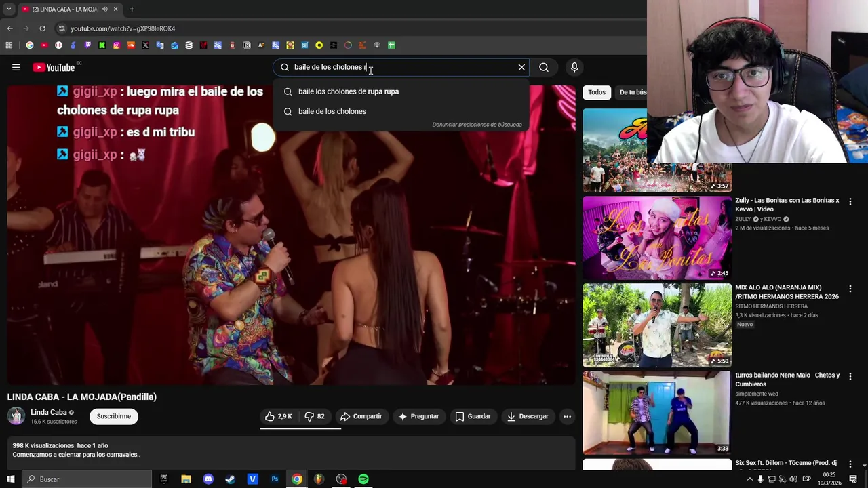Image resolution: width=868 pixels, height=488 pixels.
Task: Open the Linda Caba channel avatar
Action: (x=16, y=416)
